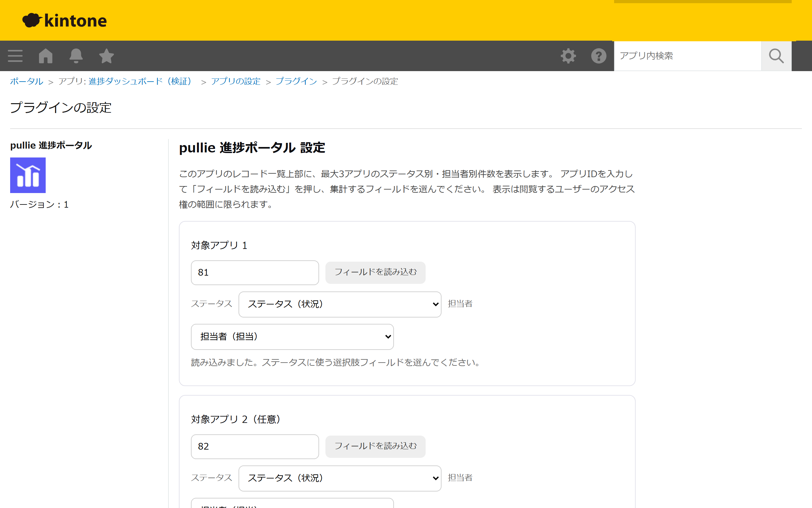This screenshot has width=812, height=508.
Task: Open the help question mark icon
Action: [599, 56]
